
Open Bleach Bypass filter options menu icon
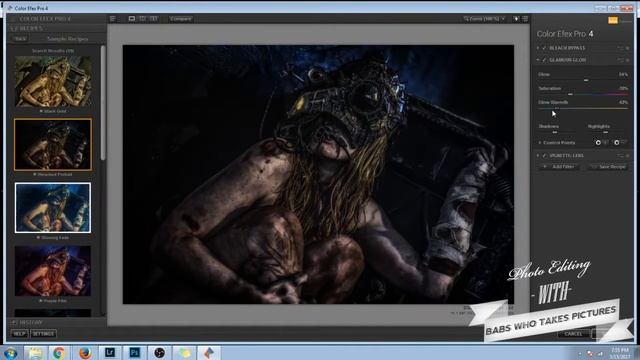click(x=620, y=48)
